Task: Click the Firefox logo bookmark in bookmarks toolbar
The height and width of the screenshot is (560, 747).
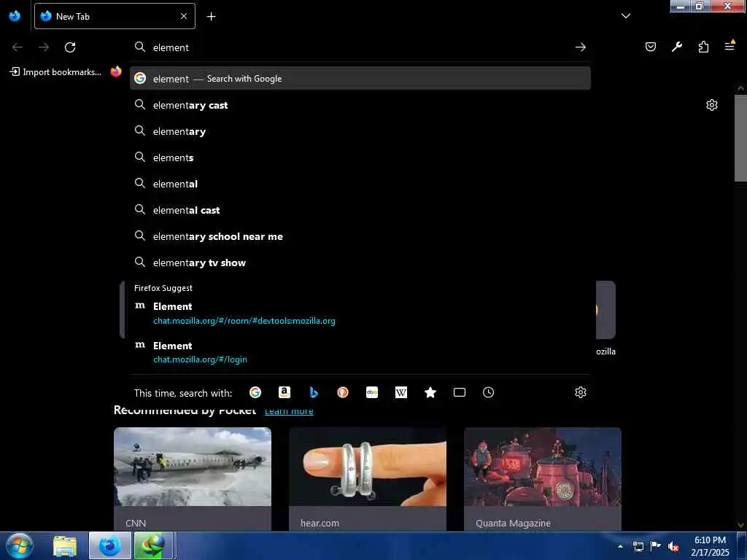Action: [x=116, y=72]
